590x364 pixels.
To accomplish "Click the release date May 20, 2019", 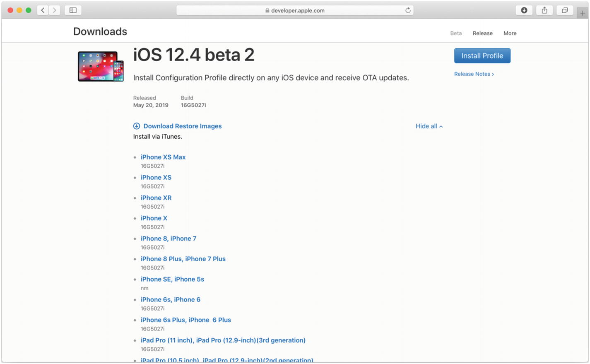I will pyautogui.click(x=151, y=105).
